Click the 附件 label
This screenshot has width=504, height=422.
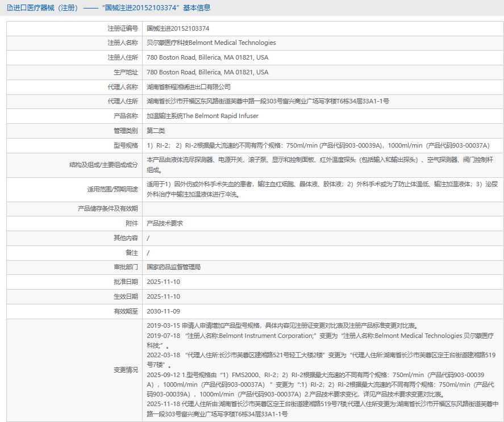[x=132, y=223]
